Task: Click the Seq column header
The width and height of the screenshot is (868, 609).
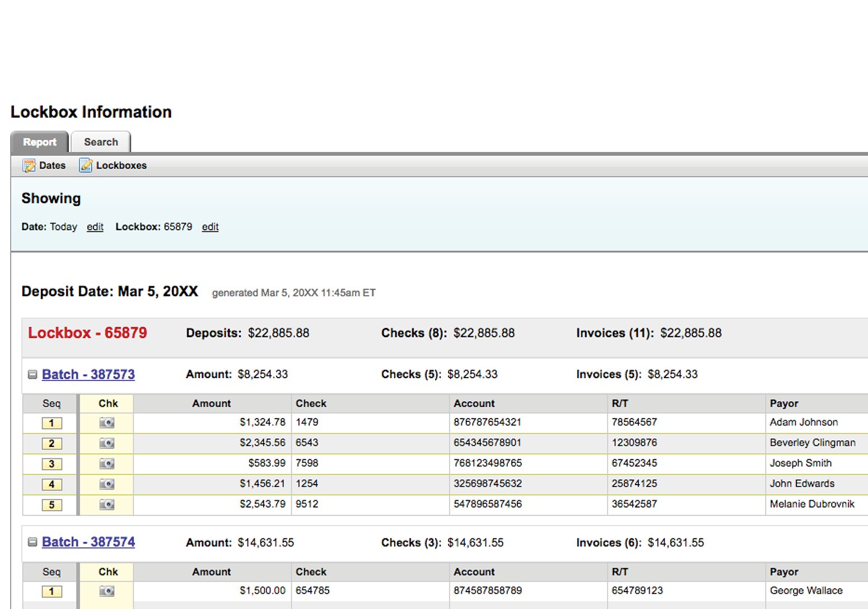Action: [51, 403]
